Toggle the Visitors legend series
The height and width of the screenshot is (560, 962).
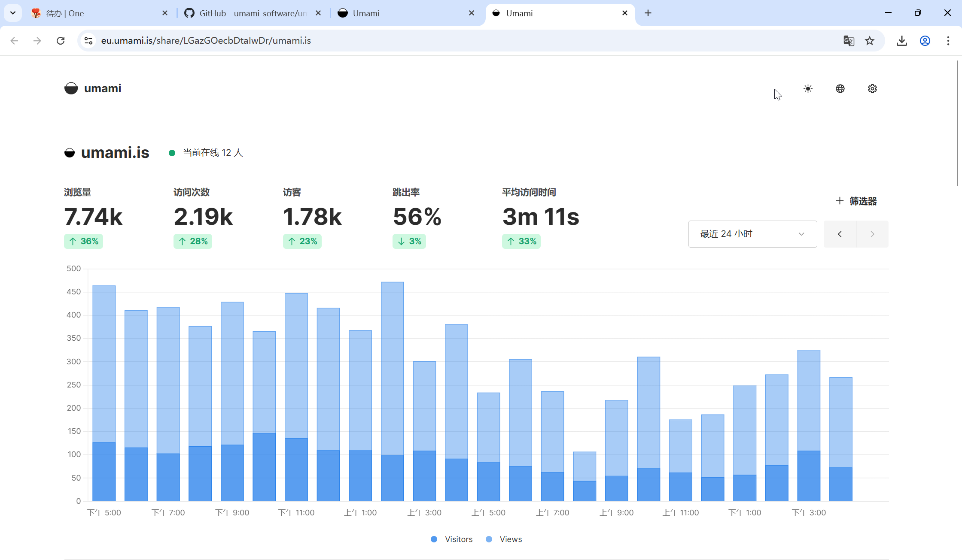[452, 539]
